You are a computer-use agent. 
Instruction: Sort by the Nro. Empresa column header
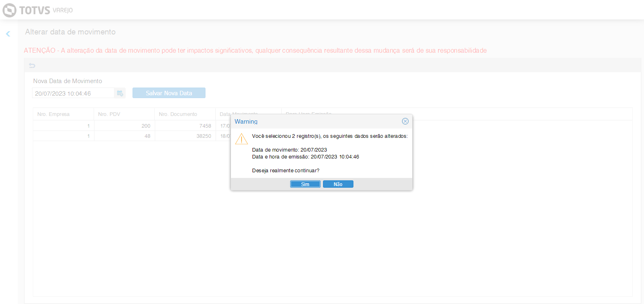coord(63,114)
